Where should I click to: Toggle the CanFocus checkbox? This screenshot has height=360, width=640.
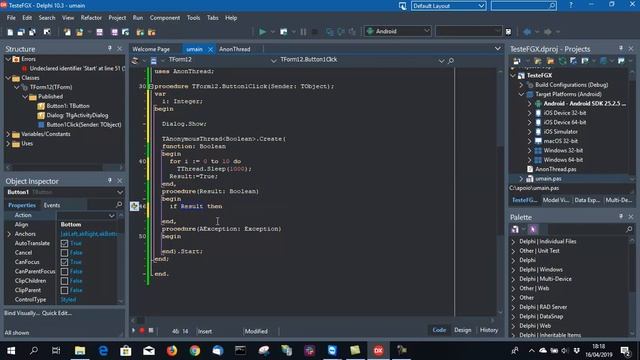coord(64,262)
